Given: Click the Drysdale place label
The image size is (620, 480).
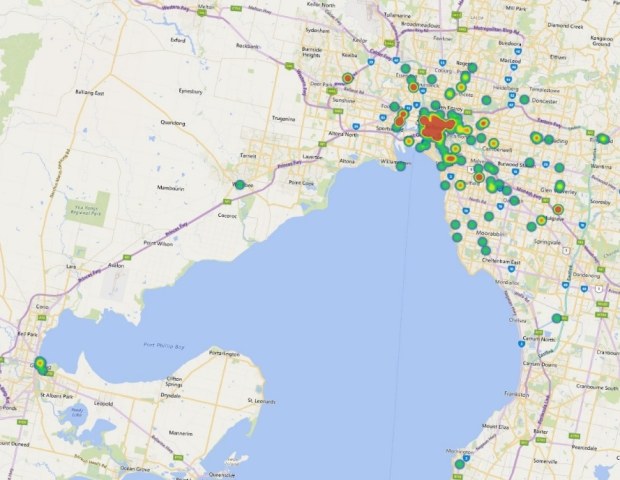Looking at the screenshot, I should pyautogui.click(x=171, y=395).
